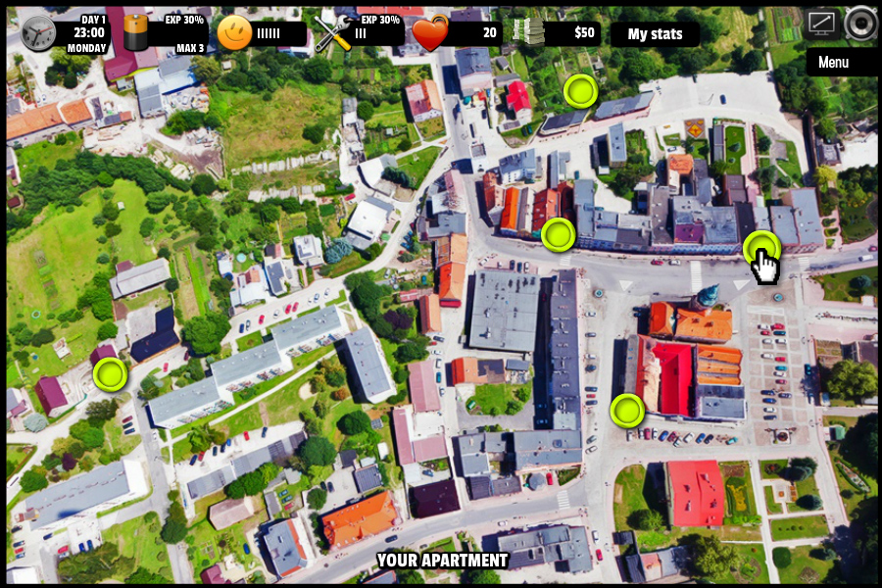
Task: Click the $50 money amount
Action: click(584, 33)
